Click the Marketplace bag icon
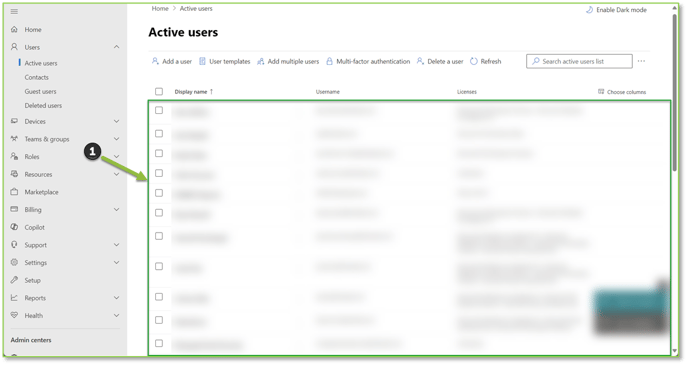This screenshot has width=687, height=365. pyautogui.click(x=14, y=192)
